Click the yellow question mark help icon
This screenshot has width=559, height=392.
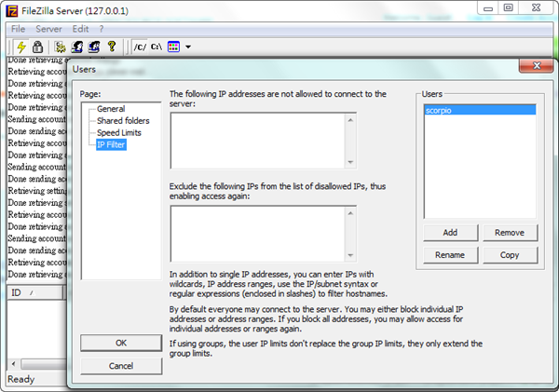pyautogui.click(x=112, y=47)
